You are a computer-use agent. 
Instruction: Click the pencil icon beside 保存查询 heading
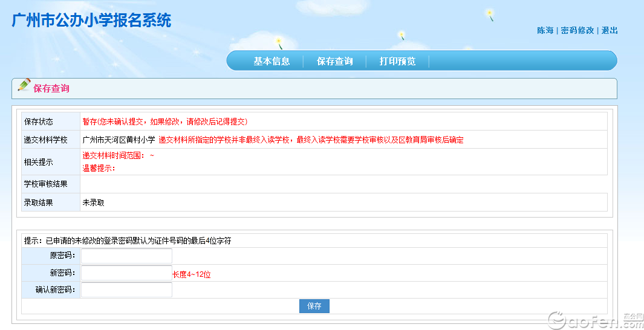(x=24, y=86)
